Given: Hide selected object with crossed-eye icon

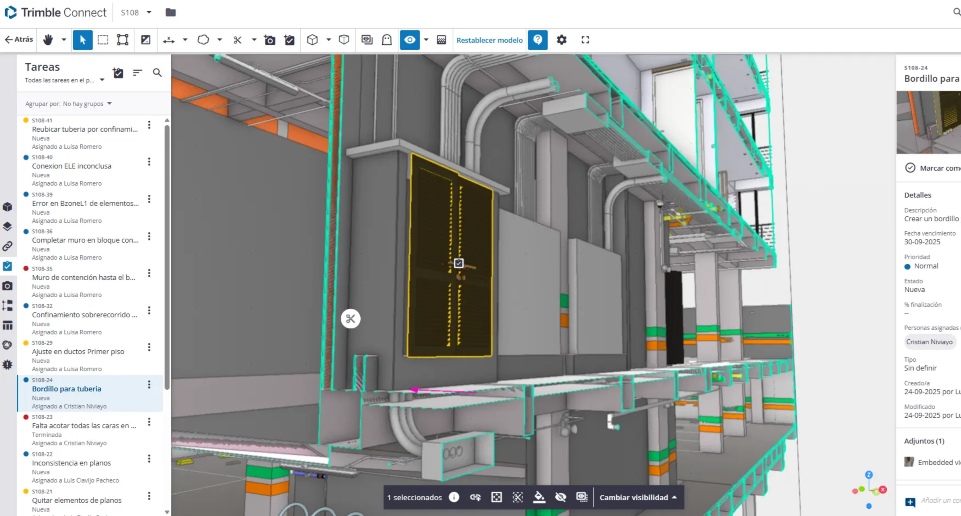Looking at the screenshot, I should [x=560, y=497].
